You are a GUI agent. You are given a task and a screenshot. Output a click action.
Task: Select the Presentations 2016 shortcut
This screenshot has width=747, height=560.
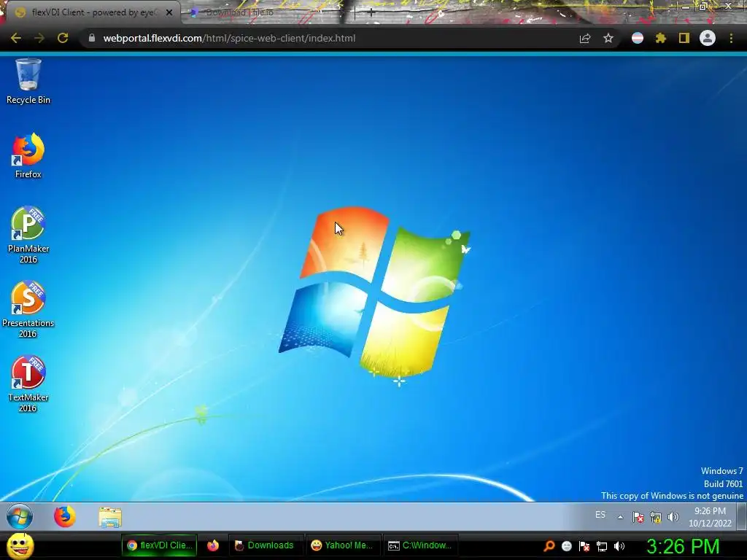point(28,309)
